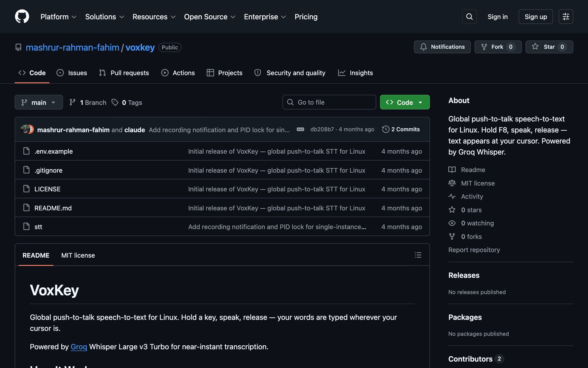Expand commit message ellipsis button
The width and height of the screenshot is (588, 368).
click(300, 129)
